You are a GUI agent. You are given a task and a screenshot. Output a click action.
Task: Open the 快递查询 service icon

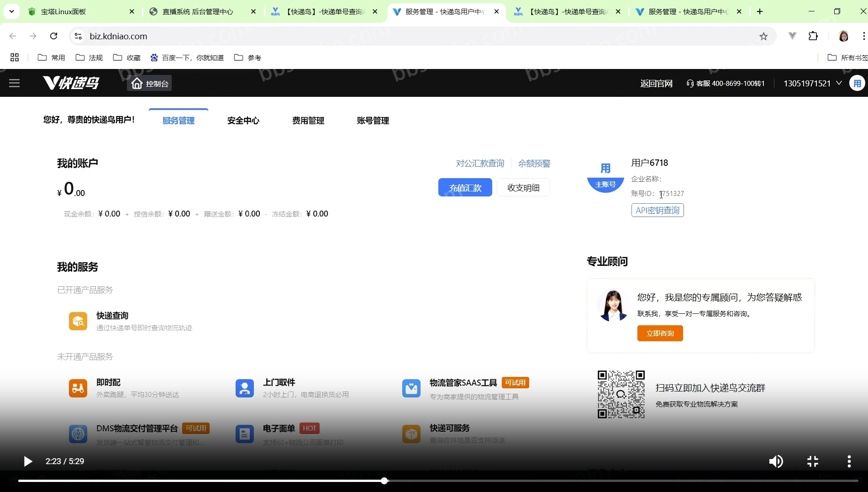[x=78, y=321]
